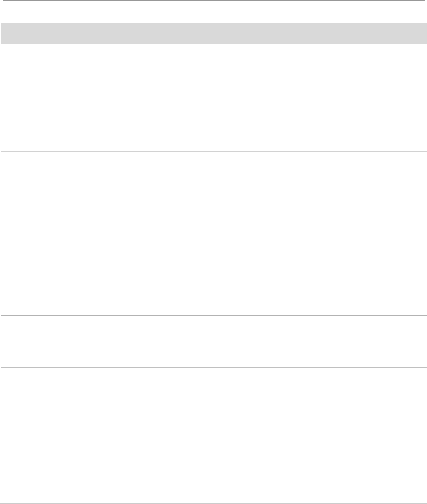
Task: Click the left edge of the tallest row
Action: click(3, 233)
